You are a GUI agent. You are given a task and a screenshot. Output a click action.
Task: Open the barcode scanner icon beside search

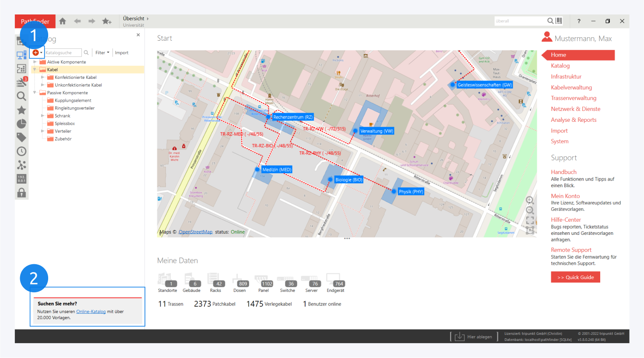559,21
